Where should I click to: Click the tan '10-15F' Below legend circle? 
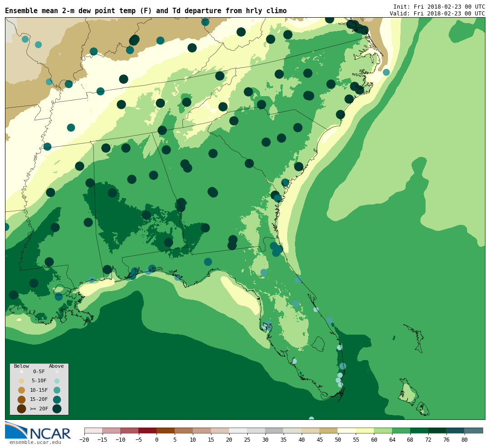[x=21, y=390]
